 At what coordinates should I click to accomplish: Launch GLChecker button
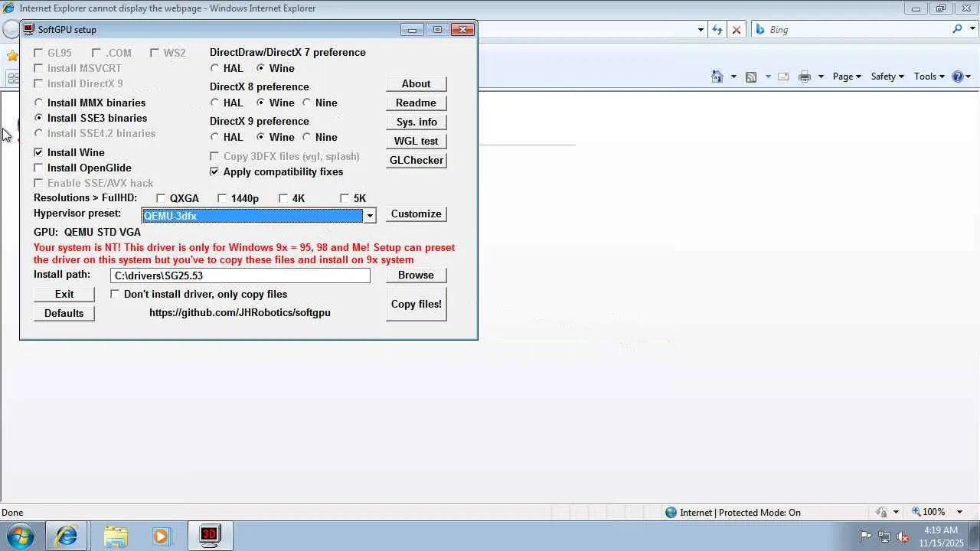point(416,160)
